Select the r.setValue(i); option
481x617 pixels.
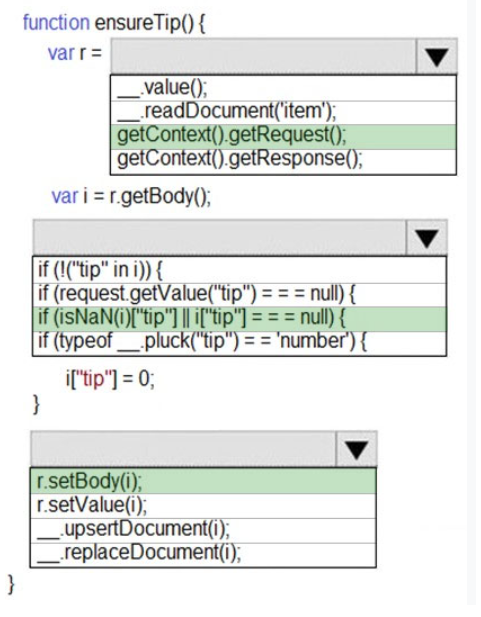tap(203, 506)
